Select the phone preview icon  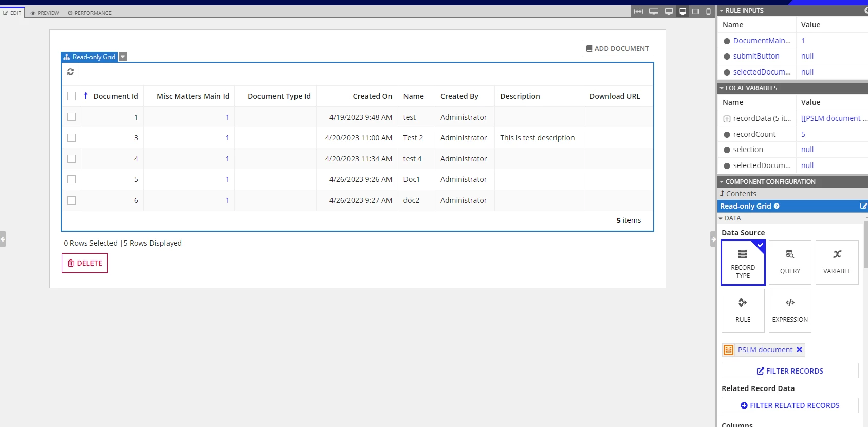pyautogui.click(x=708, y=11)
